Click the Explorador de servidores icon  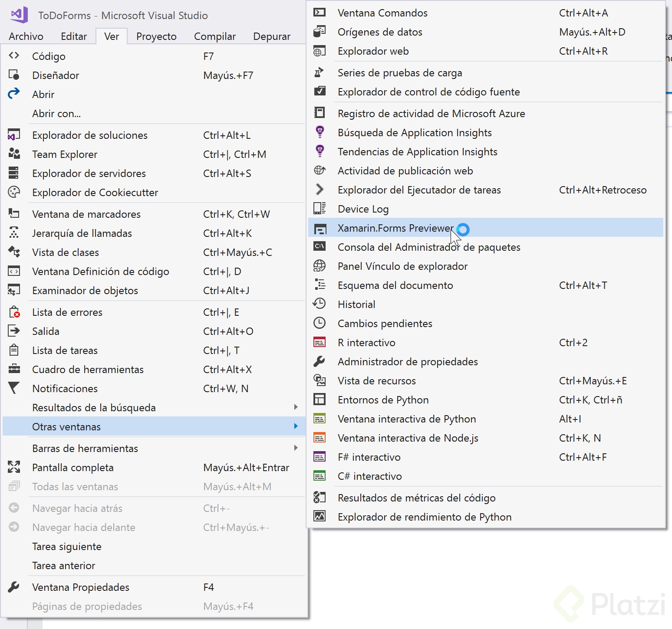click(x=14, y=173)
